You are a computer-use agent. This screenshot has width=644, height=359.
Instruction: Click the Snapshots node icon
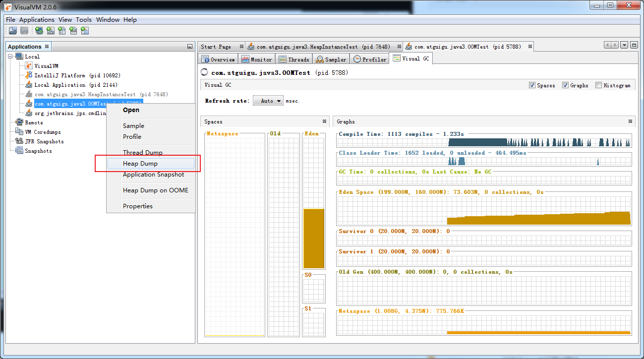(19, 151)
